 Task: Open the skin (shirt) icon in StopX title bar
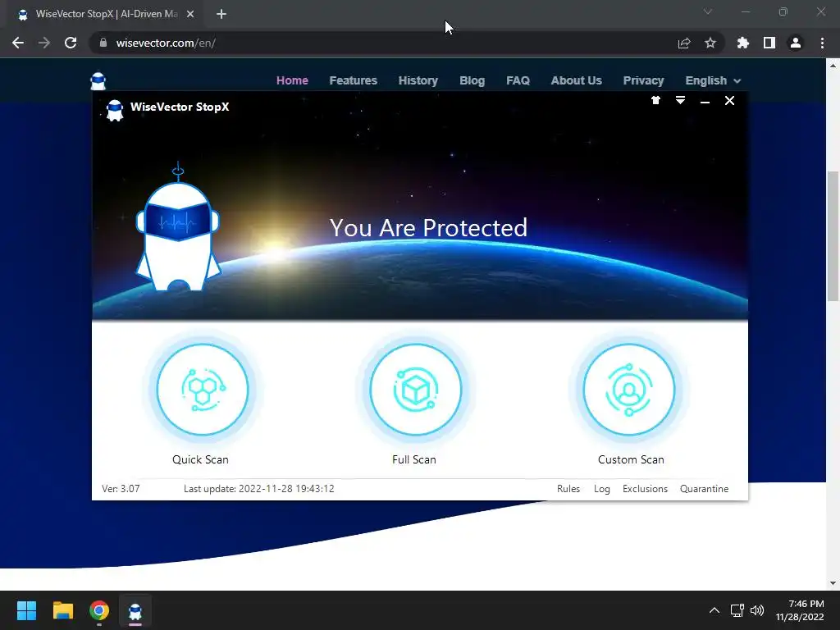coord(655,100)
